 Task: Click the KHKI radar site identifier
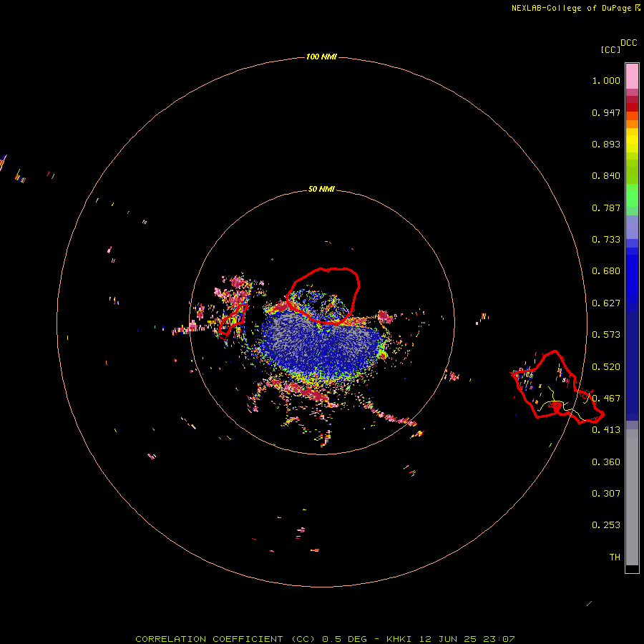(x=399, y=639)
